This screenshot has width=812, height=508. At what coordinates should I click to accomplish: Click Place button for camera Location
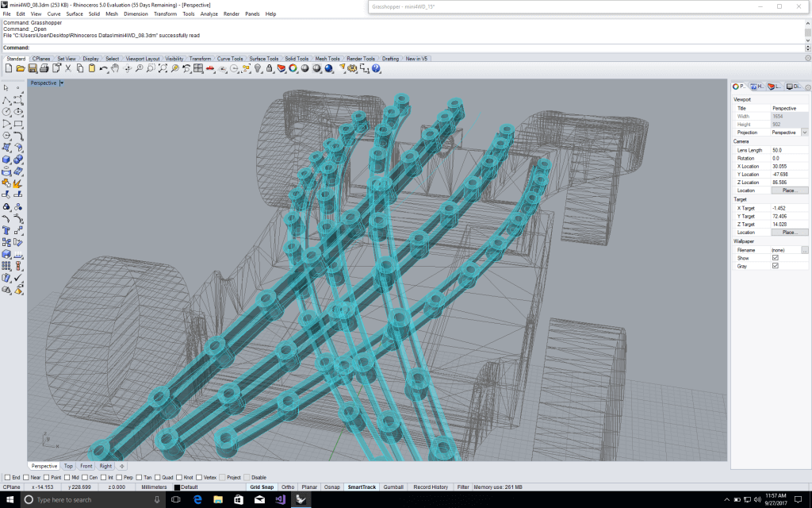click(789, 190)
